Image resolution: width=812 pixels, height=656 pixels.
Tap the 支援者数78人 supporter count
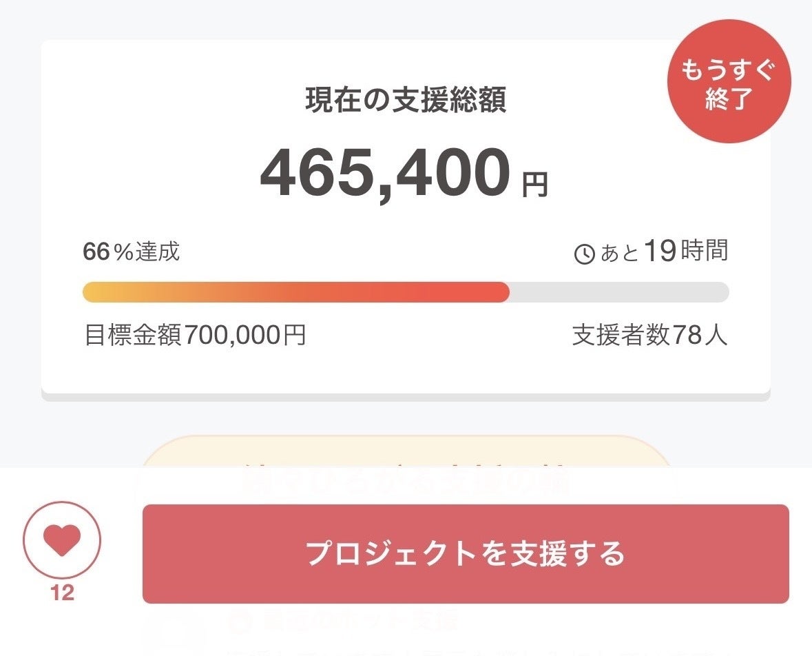649,336
